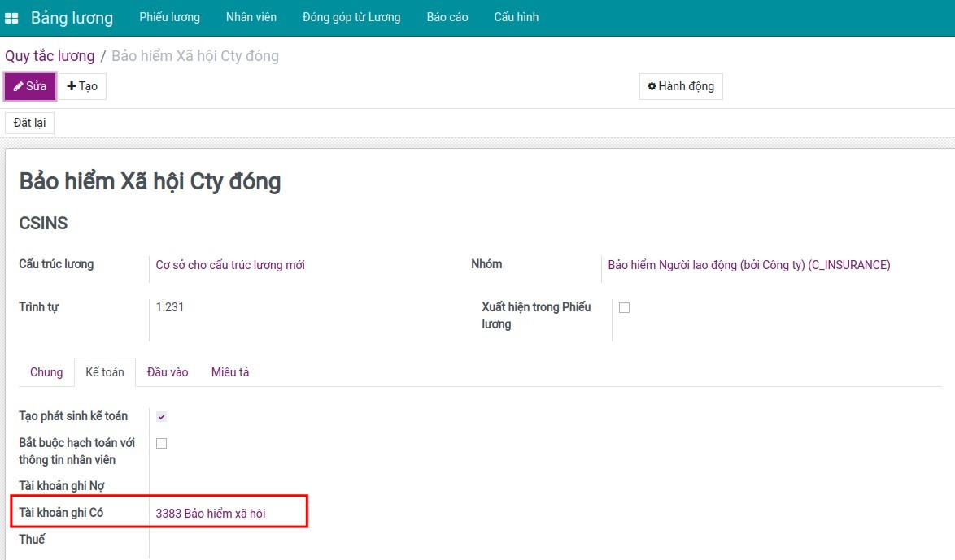Open the Báo cáo menu

[447, 17]
